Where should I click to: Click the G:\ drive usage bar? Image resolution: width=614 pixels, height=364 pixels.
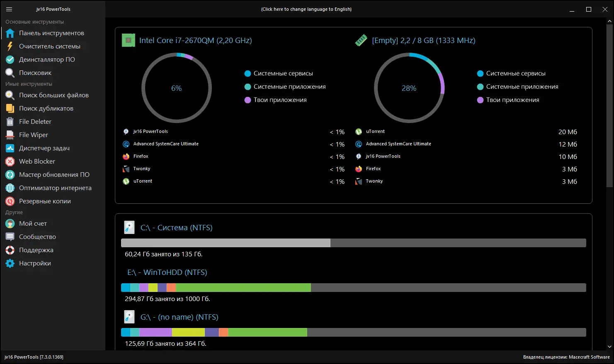pyautogui.click(x=354, y=332)
